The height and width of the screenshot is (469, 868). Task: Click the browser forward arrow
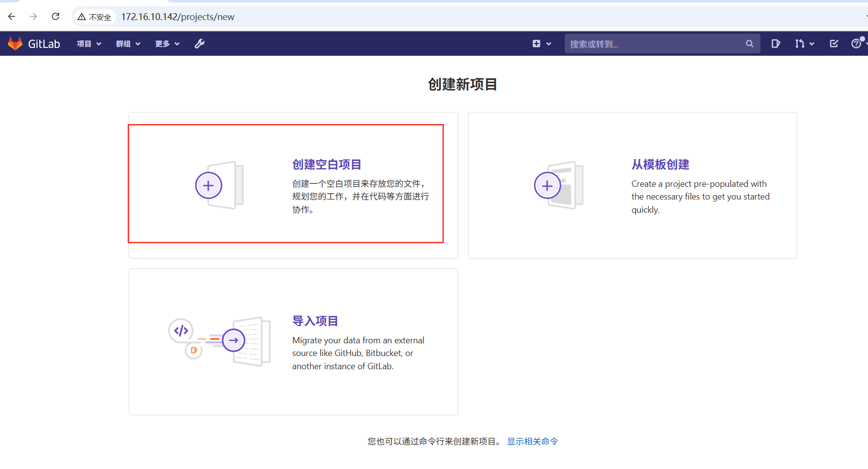(33, 17)
